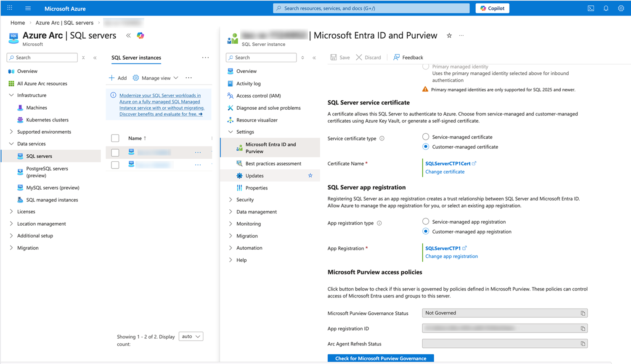Open Best practices assessment menu item

273,164
